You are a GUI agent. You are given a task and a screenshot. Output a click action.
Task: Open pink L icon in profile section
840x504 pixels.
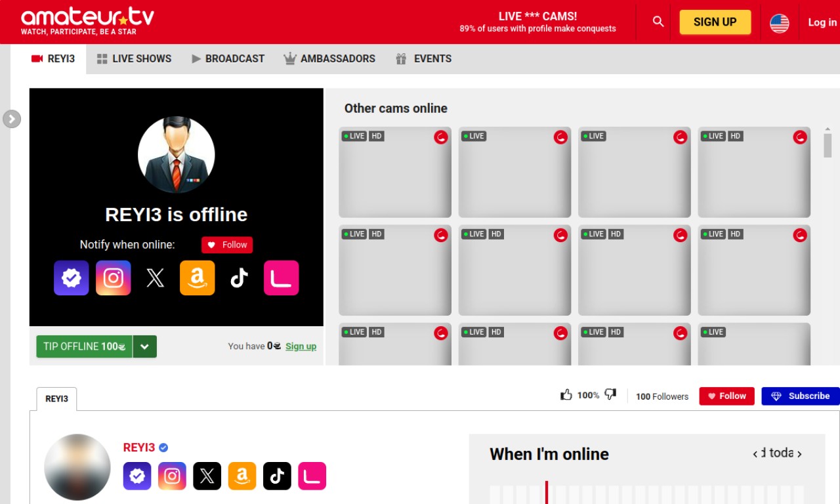click(312, 476)
